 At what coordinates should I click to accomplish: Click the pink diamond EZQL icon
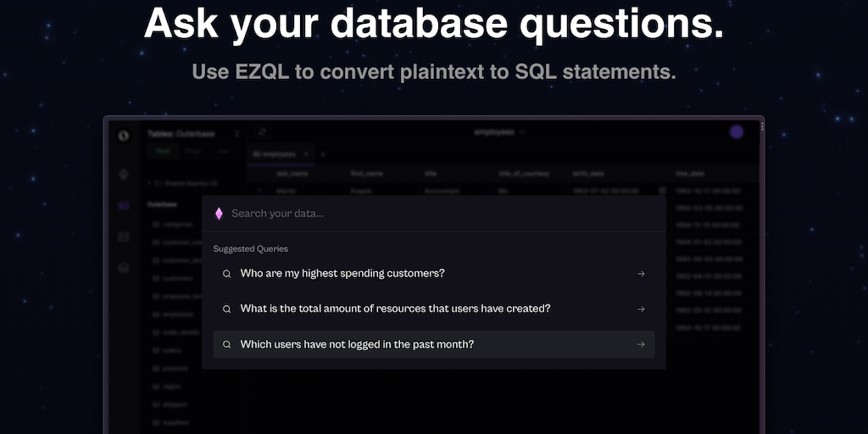click(219, 214)
